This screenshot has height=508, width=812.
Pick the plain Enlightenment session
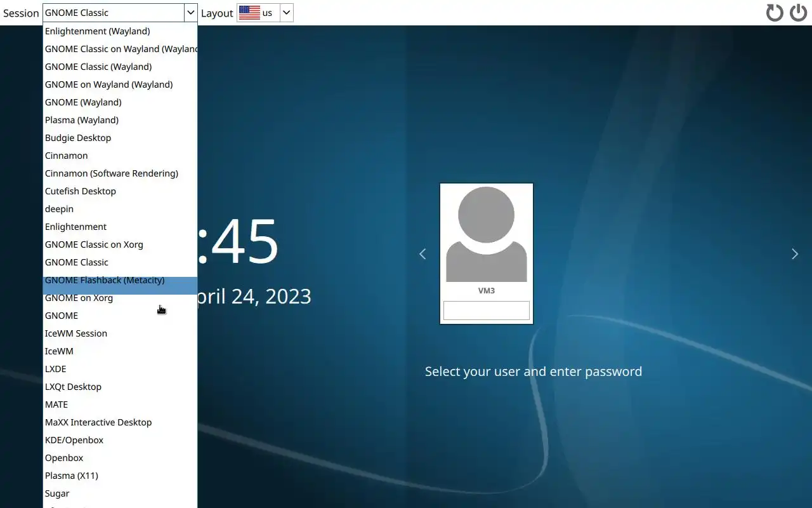click(x=120, y=227)
